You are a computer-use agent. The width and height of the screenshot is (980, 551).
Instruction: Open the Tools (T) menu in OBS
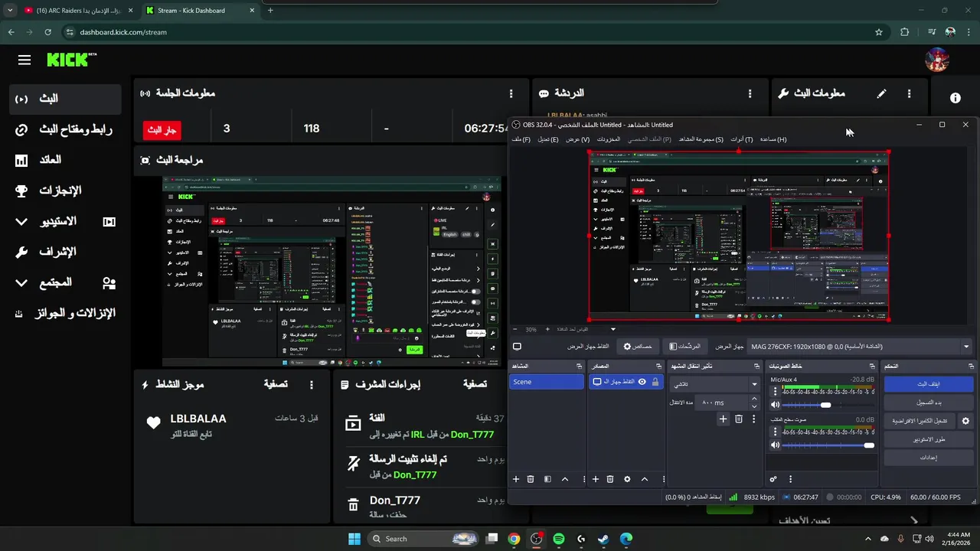tap(742, 139)
